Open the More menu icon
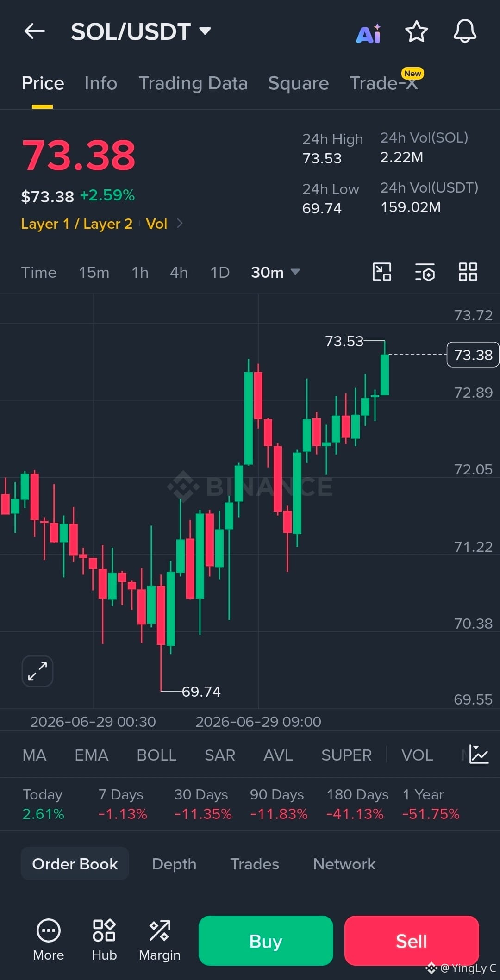This screenshot has width=500, height=980. click(x=48, y=940)
